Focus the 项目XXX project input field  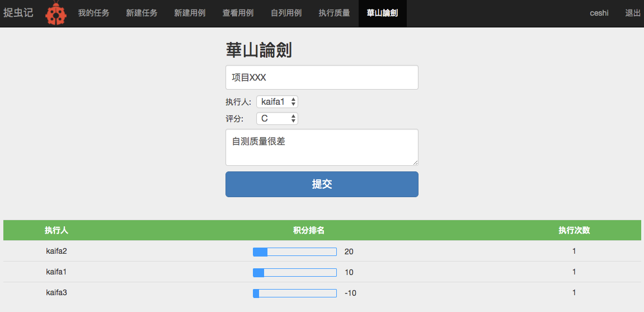(322, 77)
